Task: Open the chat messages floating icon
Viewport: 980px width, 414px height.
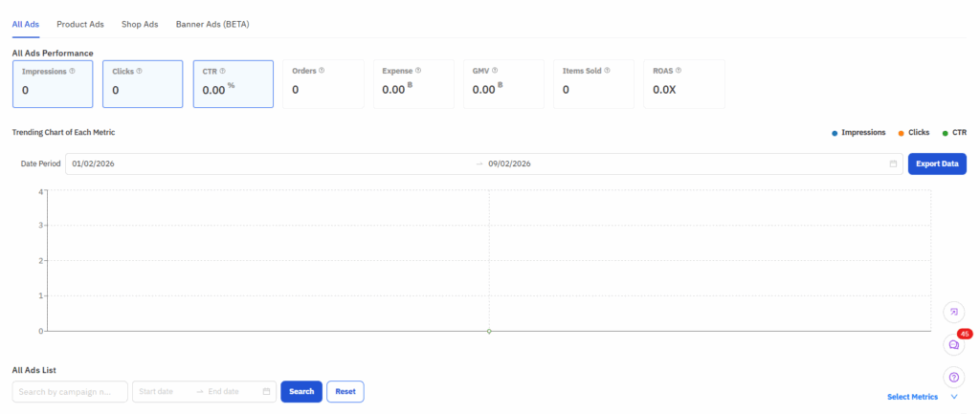Action: [x=953, y=344]
